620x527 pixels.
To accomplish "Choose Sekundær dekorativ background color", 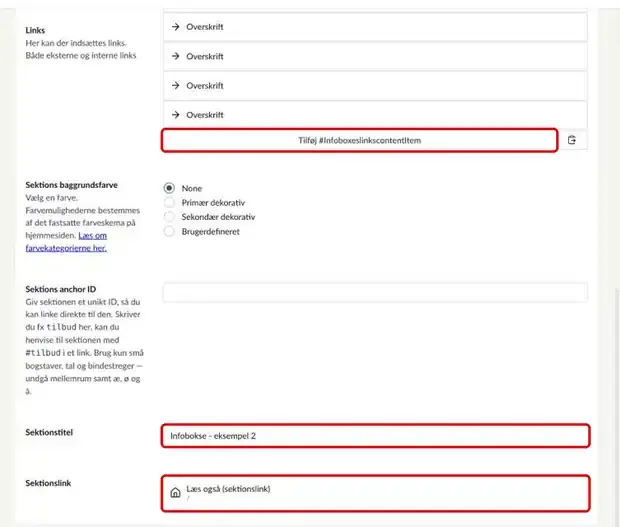I will [x=169, y=217].
